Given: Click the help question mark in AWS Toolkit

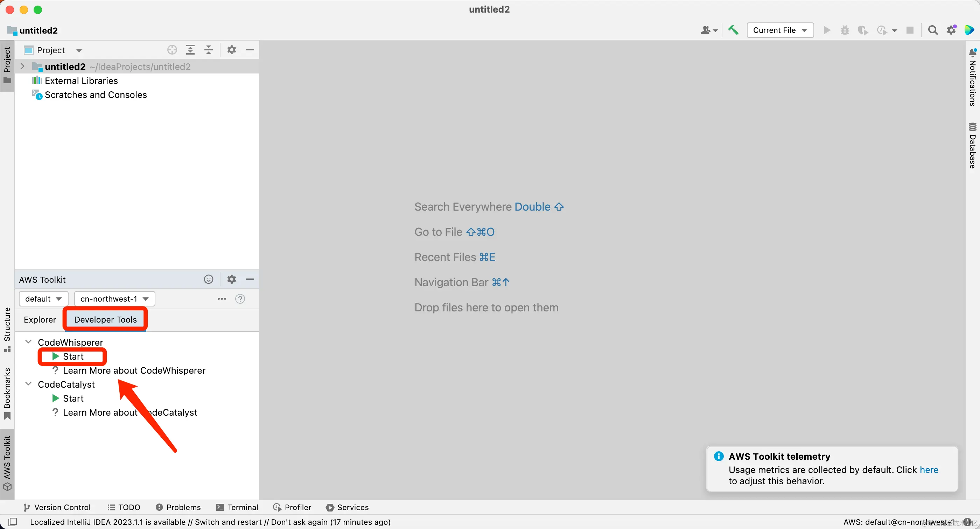Looking at the screenshot, I should coord(240,299).
